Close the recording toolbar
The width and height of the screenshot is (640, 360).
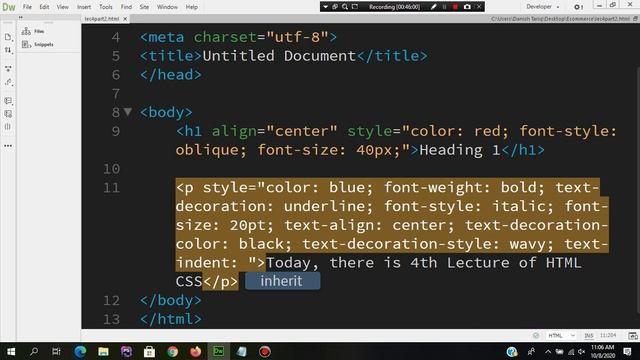click(479, 7)
